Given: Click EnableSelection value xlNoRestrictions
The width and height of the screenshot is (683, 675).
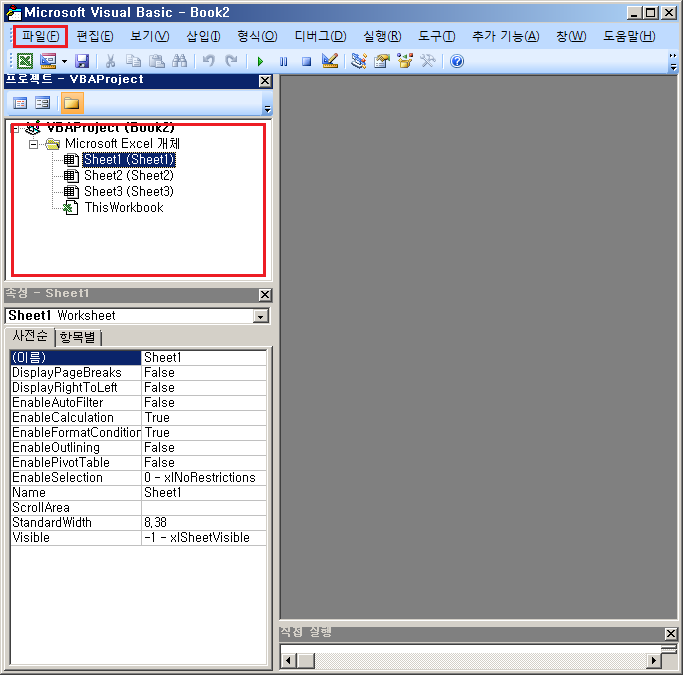Looking at the screenshot, I should [204, 478].
